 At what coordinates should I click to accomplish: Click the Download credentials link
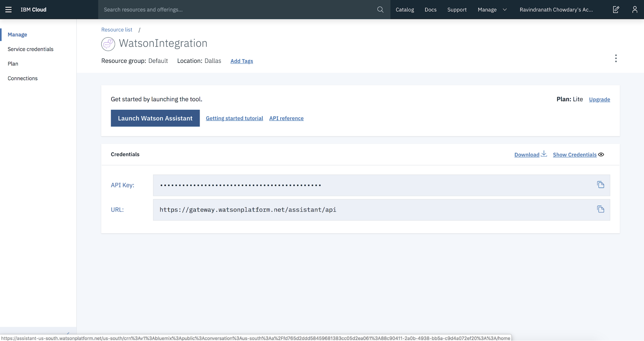pos(526,155)
